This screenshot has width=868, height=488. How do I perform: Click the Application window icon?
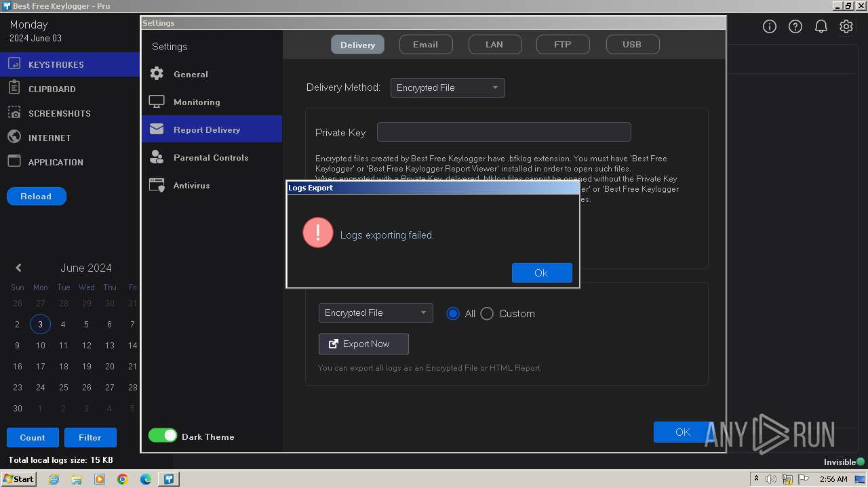[14, 161]
